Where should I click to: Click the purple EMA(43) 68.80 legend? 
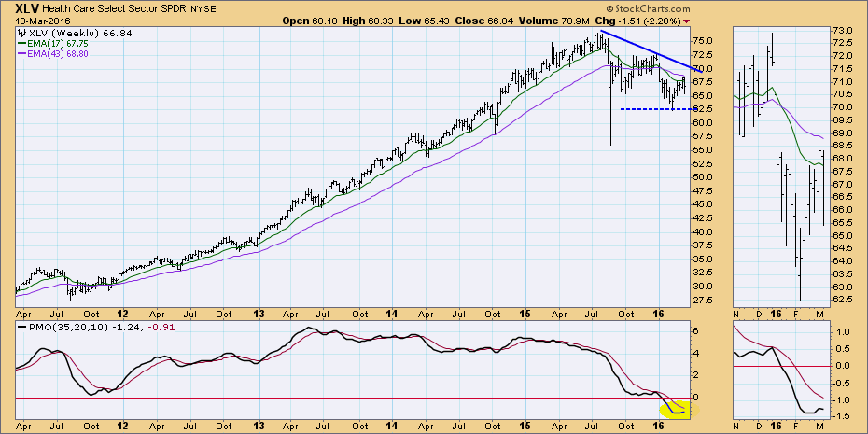click(x=53, y=53)
